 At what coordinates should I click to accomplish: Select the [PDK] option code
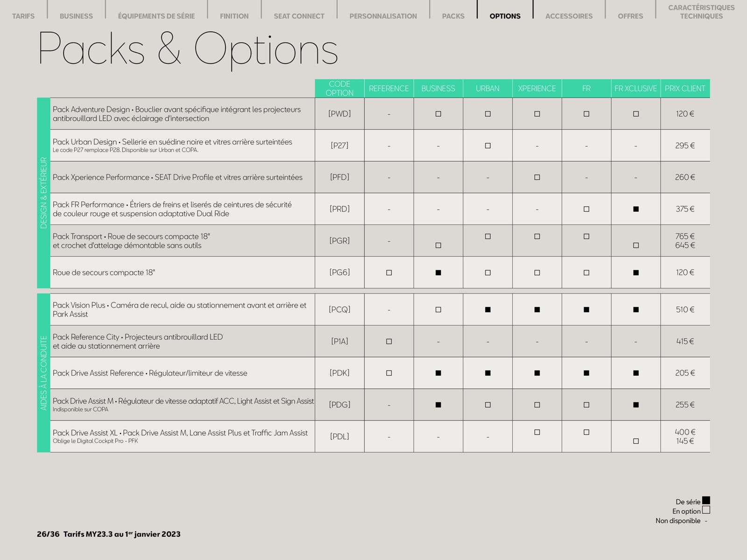click(339, 372)
